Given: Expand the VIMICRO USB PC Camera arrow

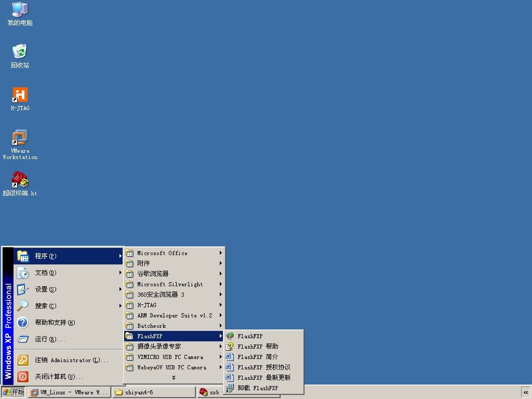Looking at the screenshot, I should 220,357.
